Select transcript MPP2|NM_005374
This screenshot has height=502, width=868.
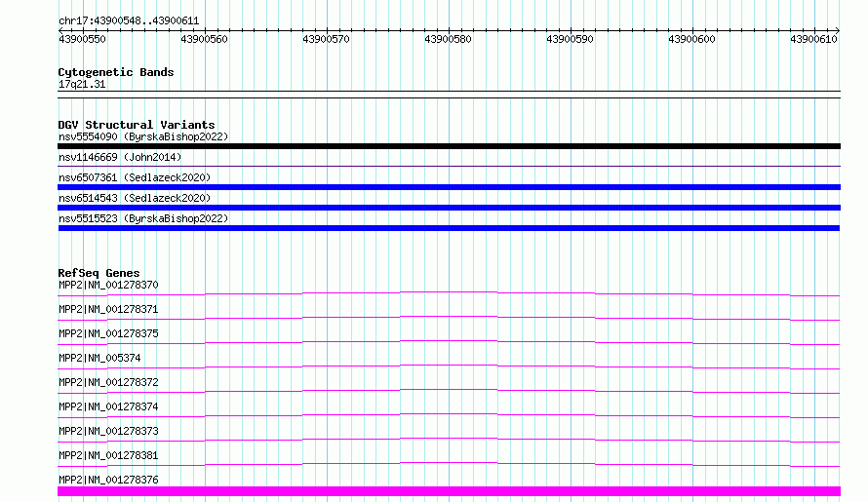(99, 358)
